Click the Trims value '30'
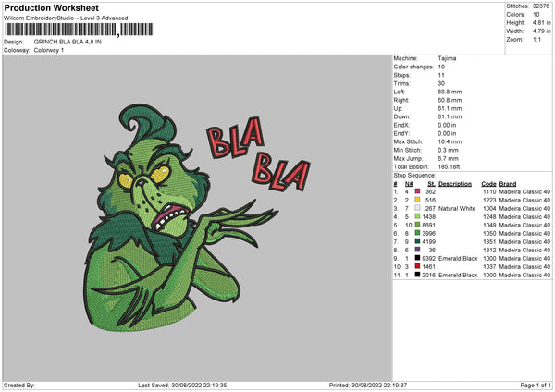 [x=441, y=83]
